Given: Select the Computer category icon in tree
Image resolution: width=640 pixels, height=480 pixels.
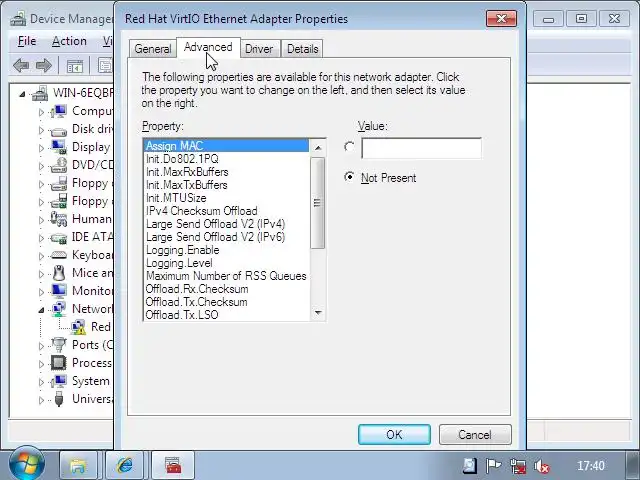Looking at the screenshot, I should coord(59,111).
